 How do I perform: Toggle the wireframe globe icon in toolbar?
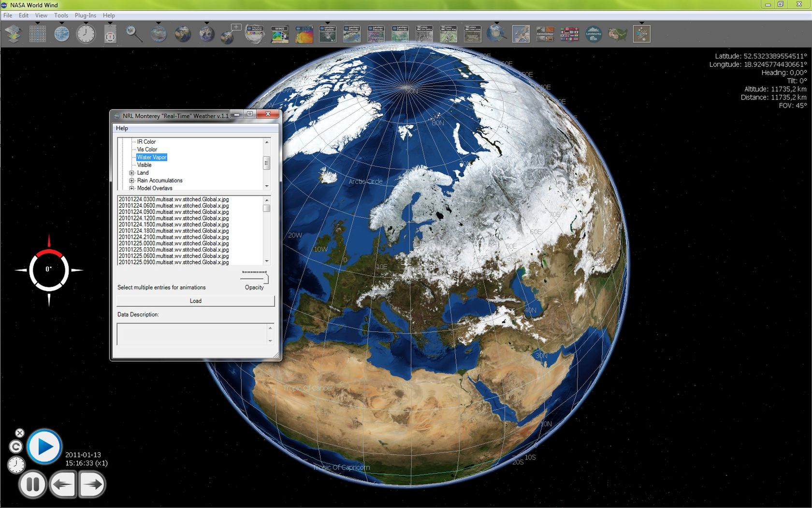tap(62, 34)
